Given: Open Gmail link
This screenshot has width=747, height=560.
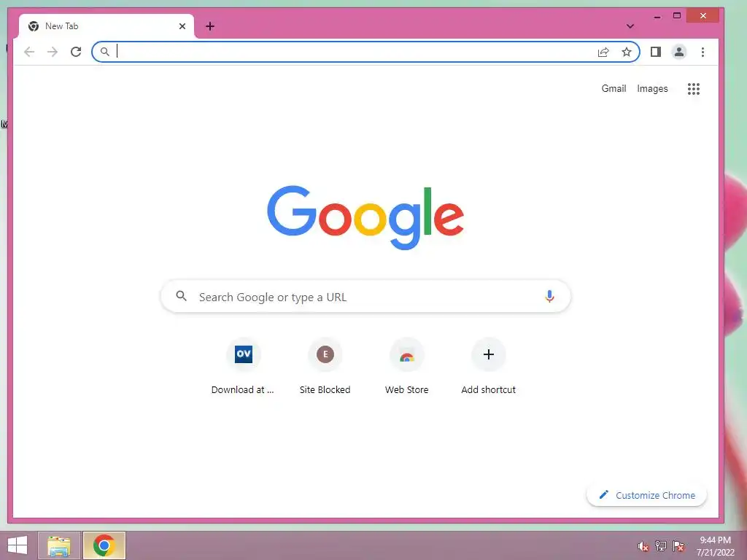Looking at the screenshot, I should [614, 88].
